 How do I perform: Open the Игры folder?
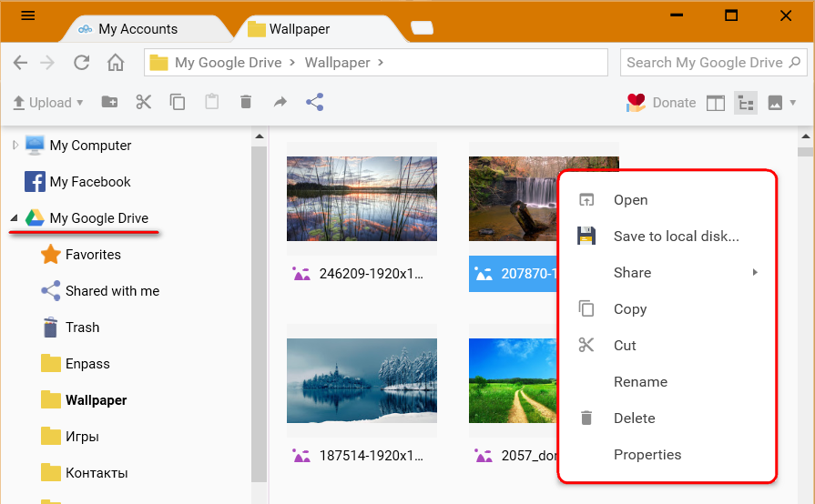82,436
